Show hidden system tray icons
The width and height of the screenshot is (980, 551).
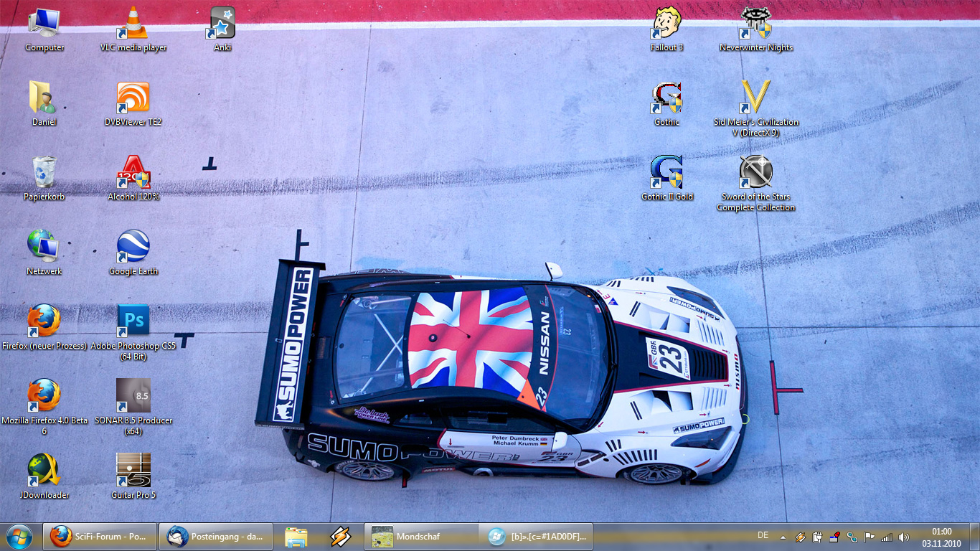(x=782, y=537)
